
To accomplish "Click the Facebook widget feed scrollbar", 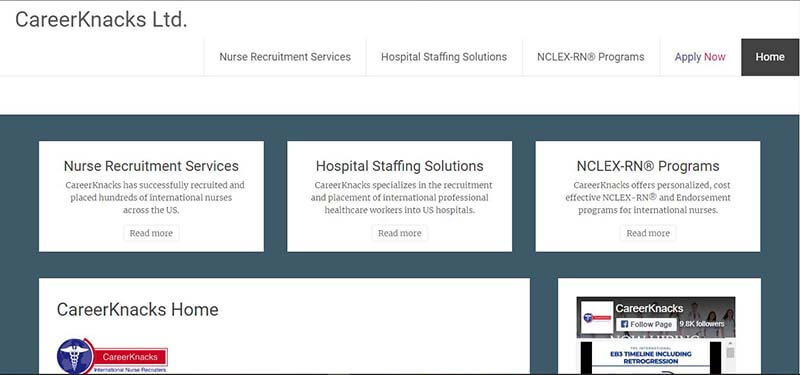I will (730, 357).
